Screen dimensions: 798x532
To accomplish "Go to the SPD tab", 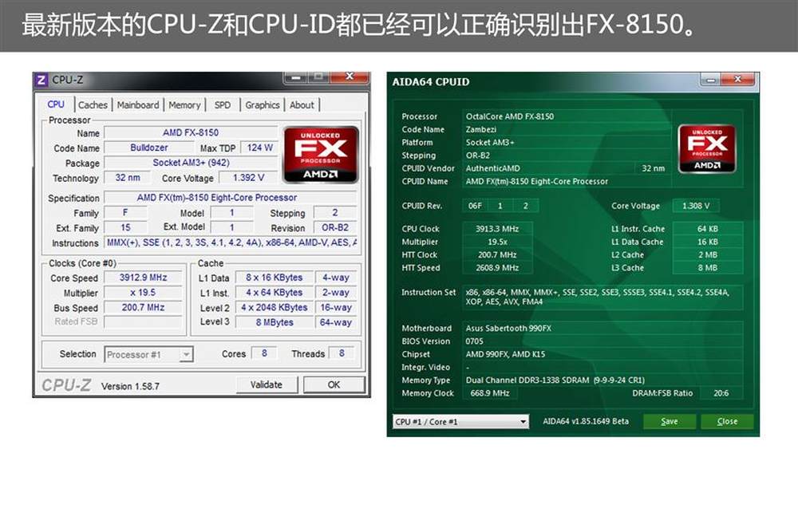I will (223, 105).
